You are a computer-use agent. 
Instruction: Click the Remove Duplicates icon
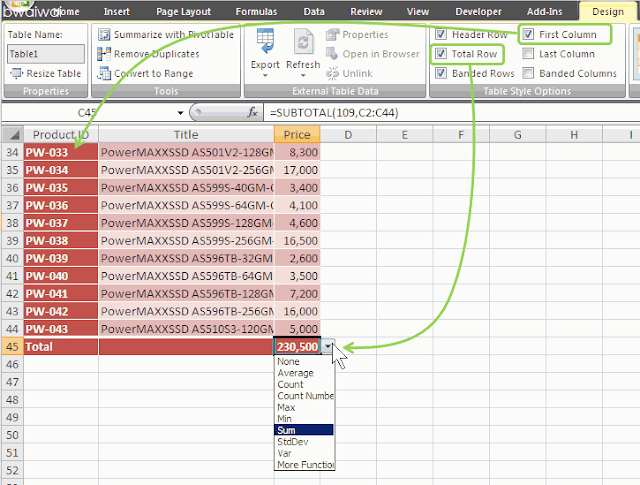(x=104, y=54)
